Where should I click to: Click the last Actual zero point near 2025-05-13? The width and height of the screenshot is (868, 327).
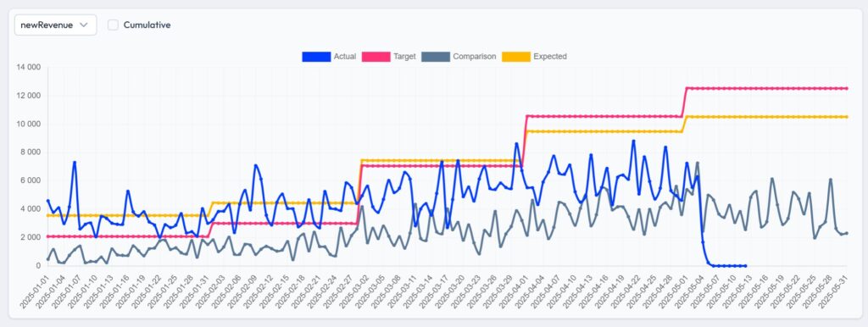point(745,266)
